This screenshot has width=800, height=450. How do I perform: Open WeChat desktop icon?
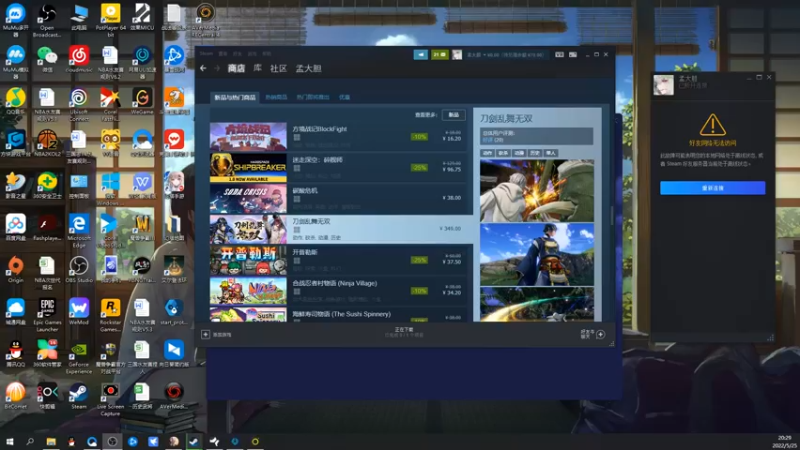click(47, 59)
